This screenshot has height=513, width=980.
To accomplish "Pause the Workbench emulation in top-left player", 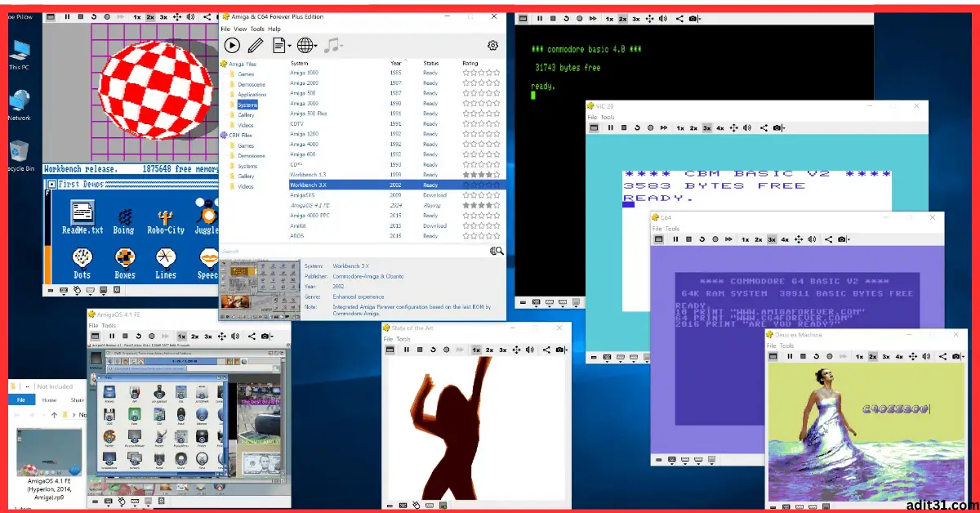I will coord(68,16).
